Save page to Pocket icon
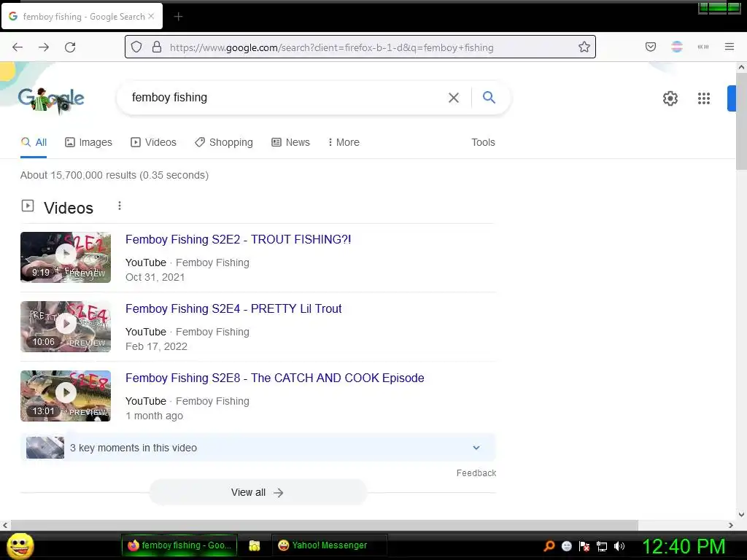This screenshot has width=747, height=560. pos(651,47)
